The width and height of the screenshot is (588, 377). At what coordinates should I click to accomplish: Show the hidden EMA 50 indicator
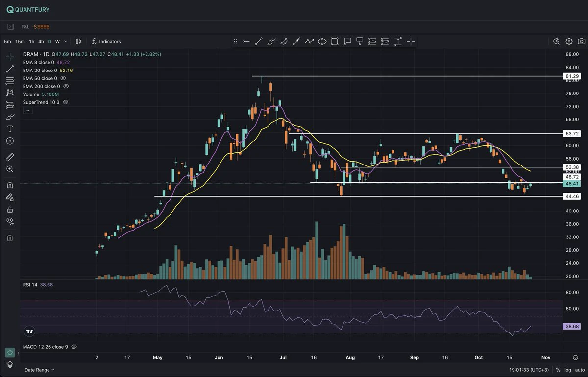pyautogui.click(x=63, y=78)
